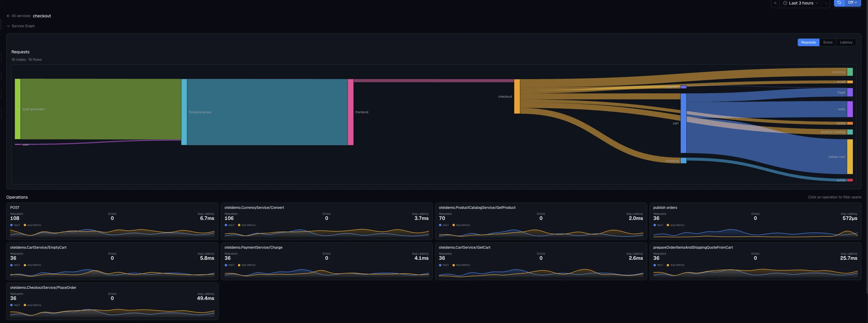Shift time range backward with double-left chevron
Screen dimensions: 868x323
[775, 3]
